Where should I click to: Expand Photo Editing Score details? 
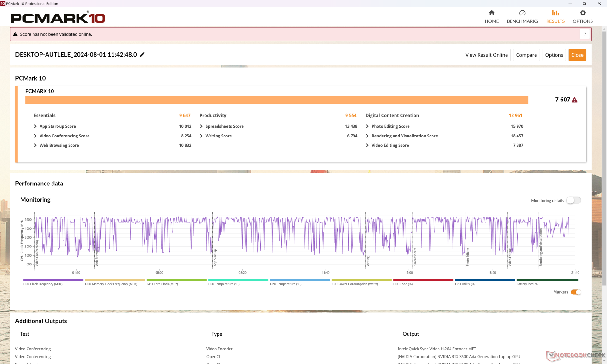click(x=367, y=126)
